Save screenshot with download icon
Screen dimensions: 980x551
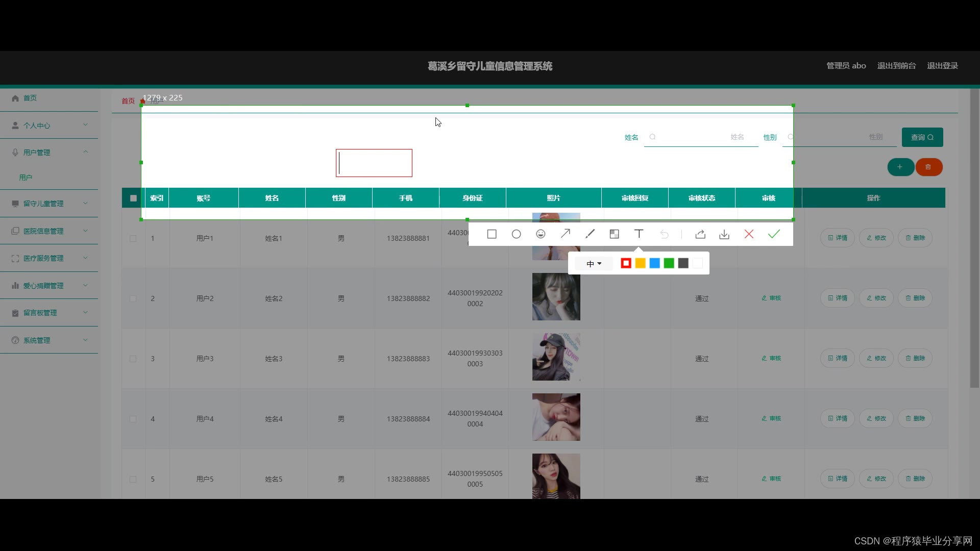724,234
